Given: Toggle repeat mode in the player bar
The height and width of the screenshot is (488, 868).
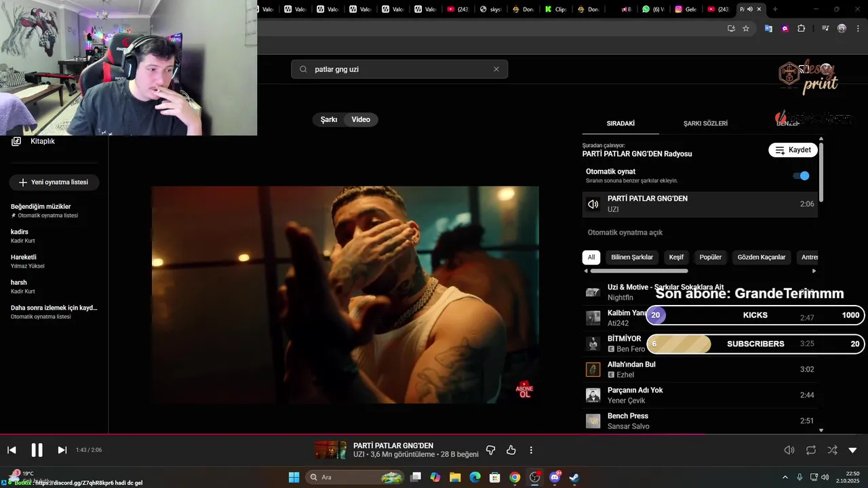Looking at the screenshot, I should [x=811, y=450].
